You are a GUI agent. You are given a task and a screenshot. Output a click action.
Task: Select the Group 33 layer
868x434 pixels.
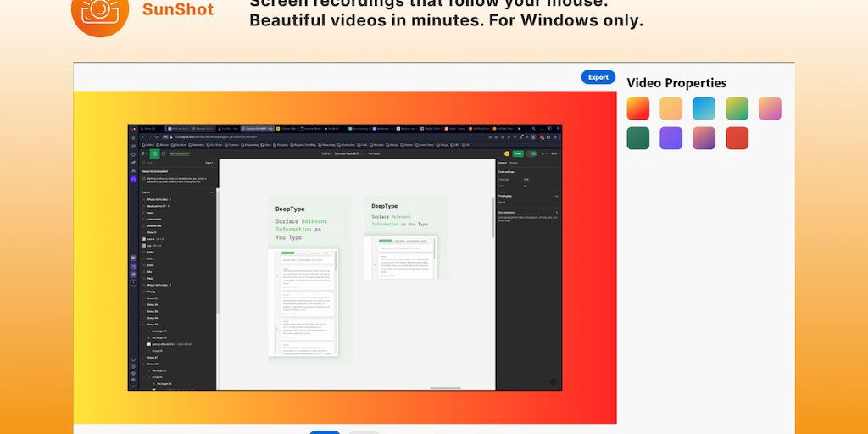[153, 298]
